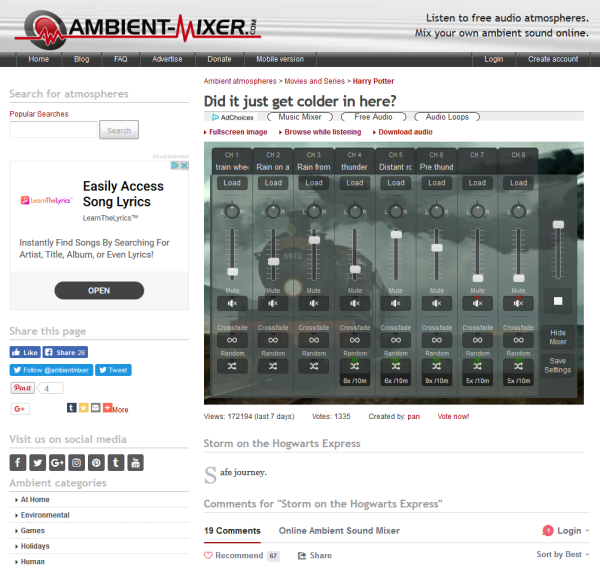Open the Sort by Best dropdown
600x566 pixels.
tap(562, 554)
